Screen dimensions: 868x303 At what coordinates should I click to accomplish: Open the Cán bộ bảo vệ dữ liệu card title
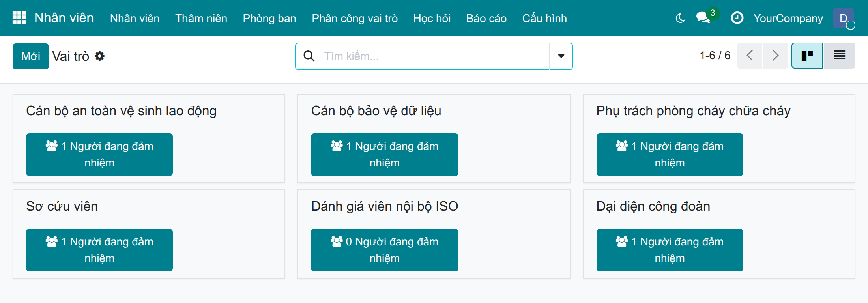(376, 111)
